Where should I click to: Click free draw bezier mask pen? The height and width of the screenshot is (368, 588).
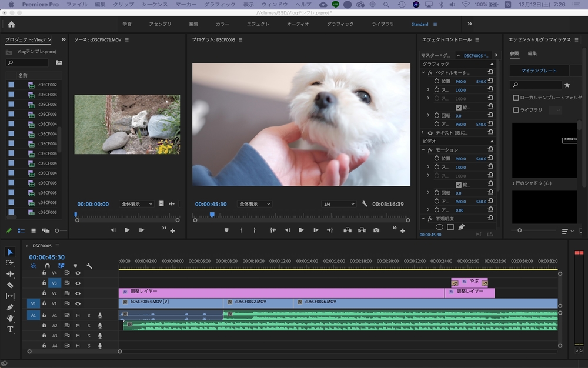pos(462,227)
